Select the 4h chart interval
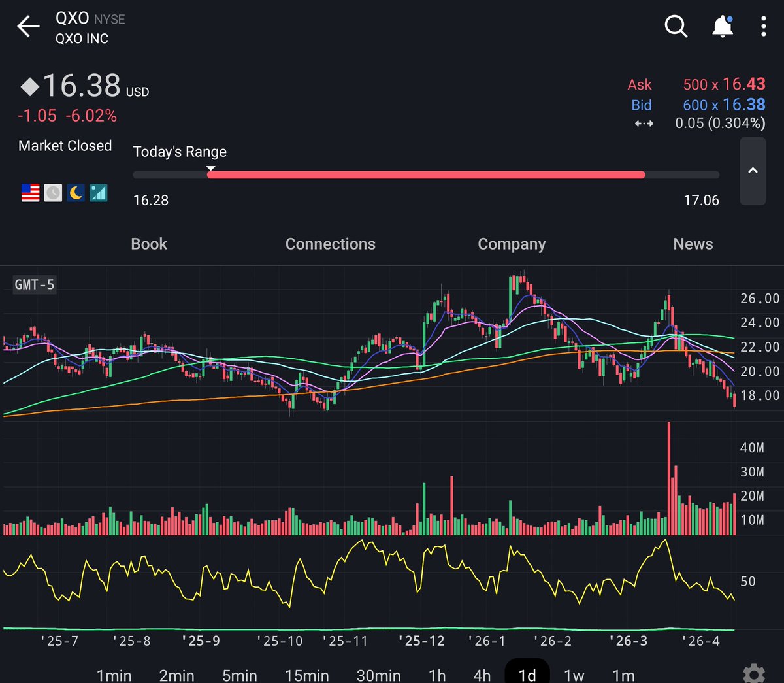The width and height of the screenshot is (784, 683). tap(482, 675)
